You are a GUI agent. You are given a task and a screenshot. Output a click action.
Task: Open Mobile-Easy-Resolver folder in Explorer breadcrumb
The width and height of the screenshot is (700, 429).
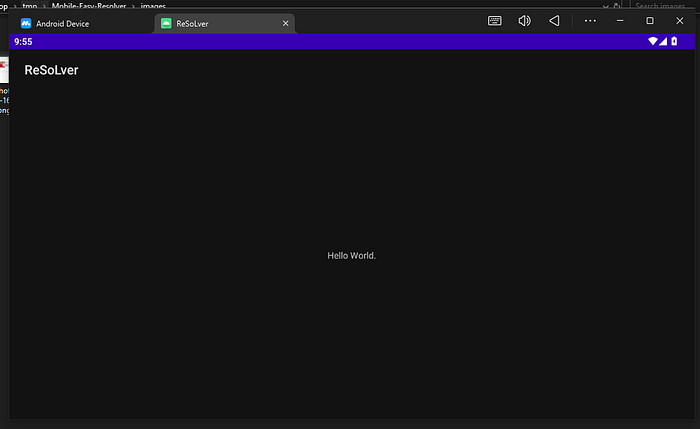(89, 6)
